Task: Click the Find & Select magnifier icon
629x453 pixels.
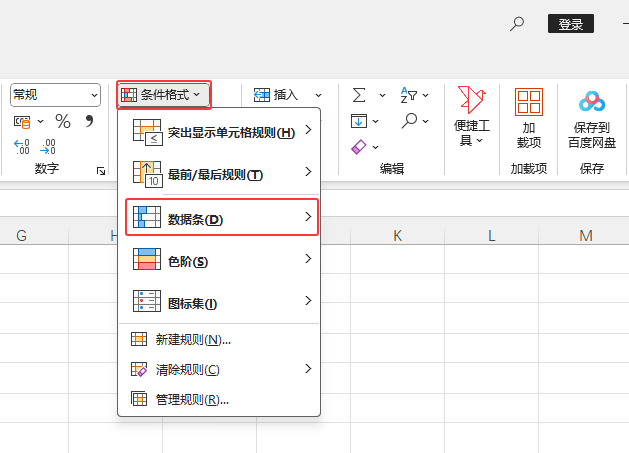Action: click(409, 121)
